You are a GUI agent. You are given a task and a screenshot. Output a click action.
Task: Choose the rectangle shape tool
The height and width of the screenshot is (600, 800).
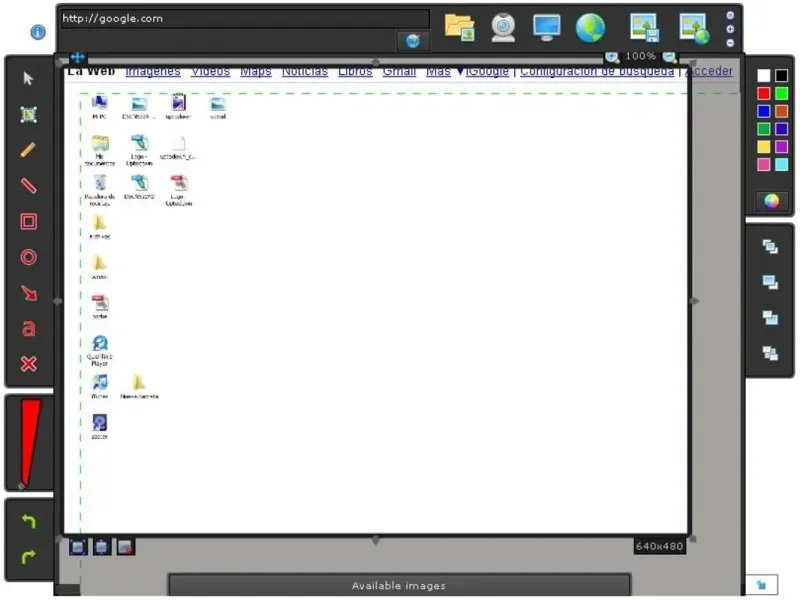(x=29, y=221)
